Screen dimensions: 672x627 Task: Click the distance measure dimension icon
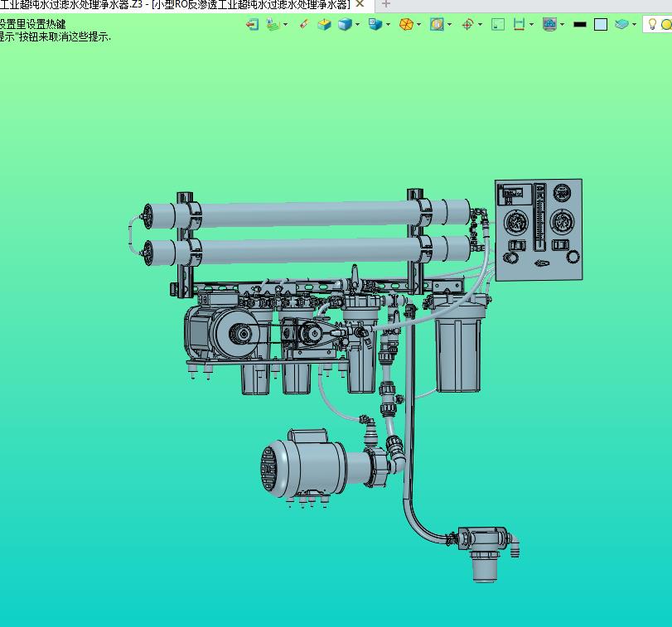[x=519, y=24]
